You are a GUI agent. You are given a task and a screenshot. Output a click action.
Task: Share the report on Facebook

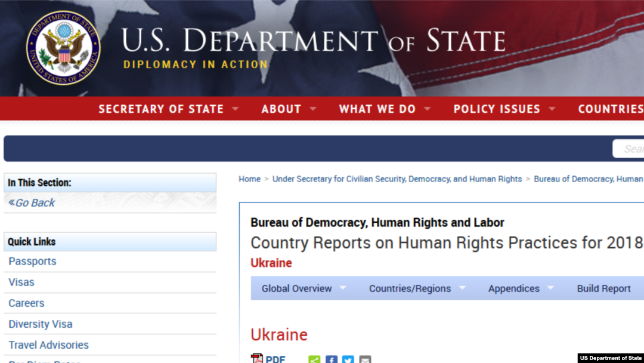pos(332,359)
